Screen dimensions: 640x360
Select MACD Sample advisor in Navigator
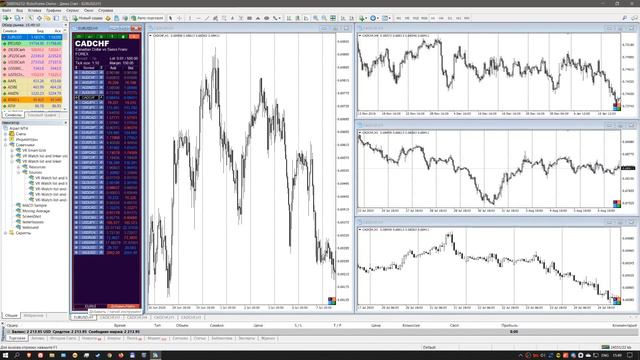[x=34, y=205]
